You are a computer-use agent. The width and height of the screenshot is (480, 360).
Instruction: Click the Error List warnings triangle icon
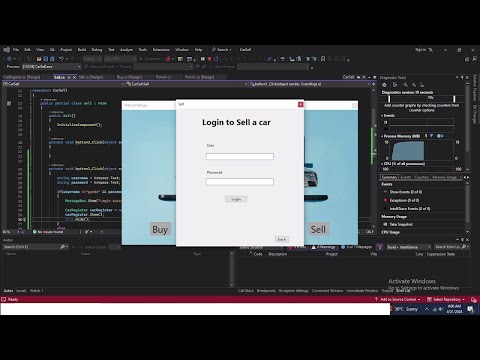click(314, 247)
